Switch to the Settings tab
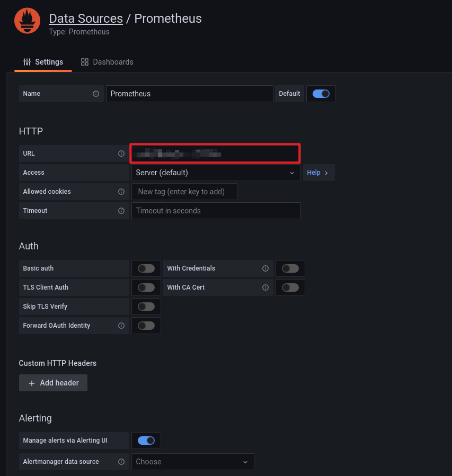This screenshot has height=476, width=452. click(x=43, y=62)
